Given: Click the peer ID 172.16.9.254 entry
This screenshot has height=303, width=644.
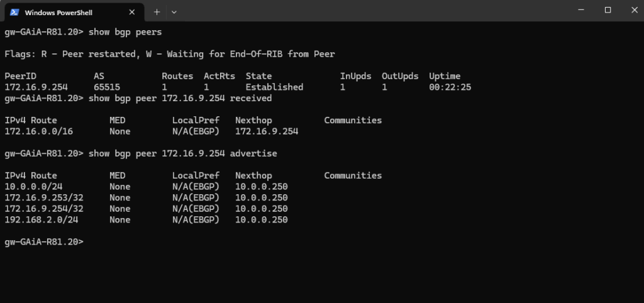Looking at the screenshot, I should point(36,87).
